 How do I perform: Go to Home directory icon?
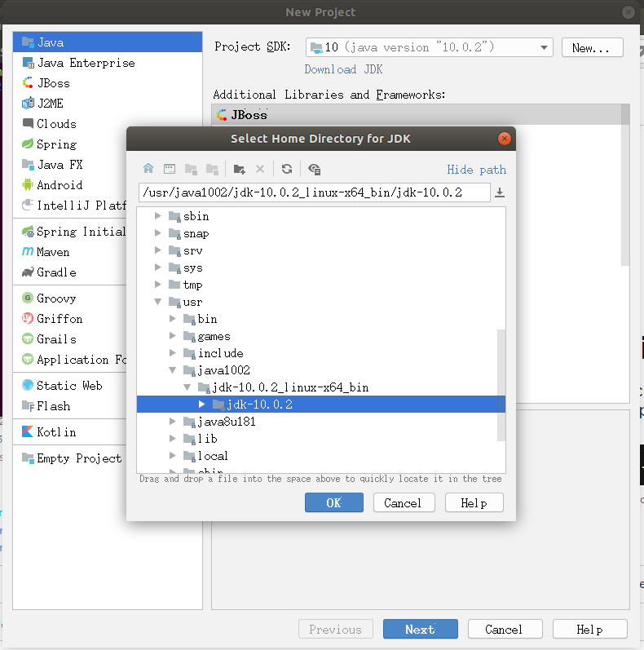[x=148, y=169]
